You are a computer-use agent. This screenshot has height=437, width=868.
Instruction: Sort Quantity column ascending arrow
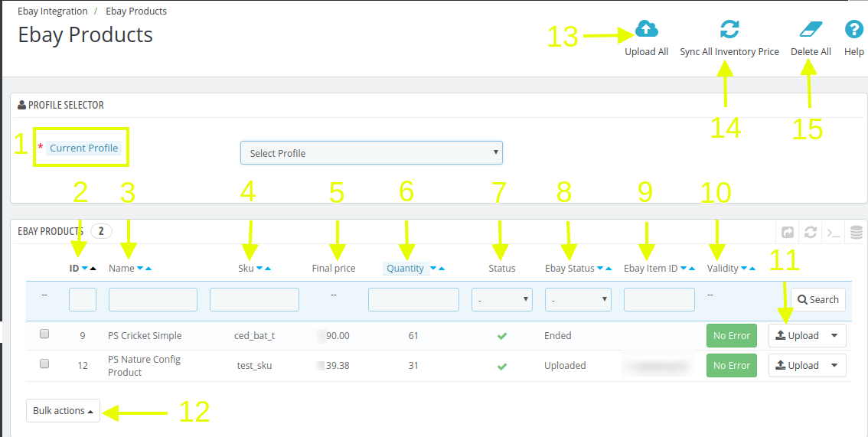442,269
